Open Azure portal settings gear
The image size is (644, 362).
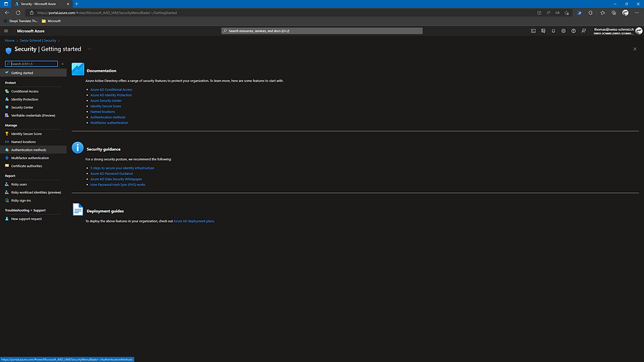[x=564, y=31]
